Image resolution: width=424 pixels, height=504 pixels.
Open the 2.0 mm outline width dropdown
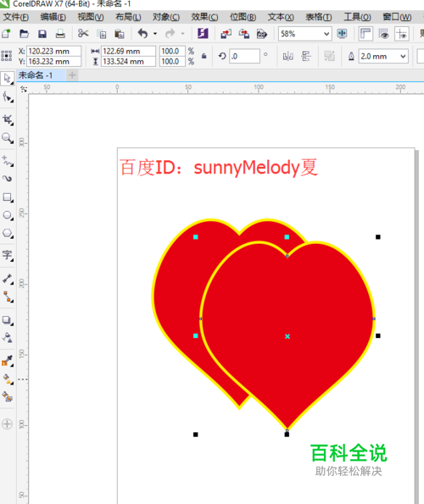point(403,56)
